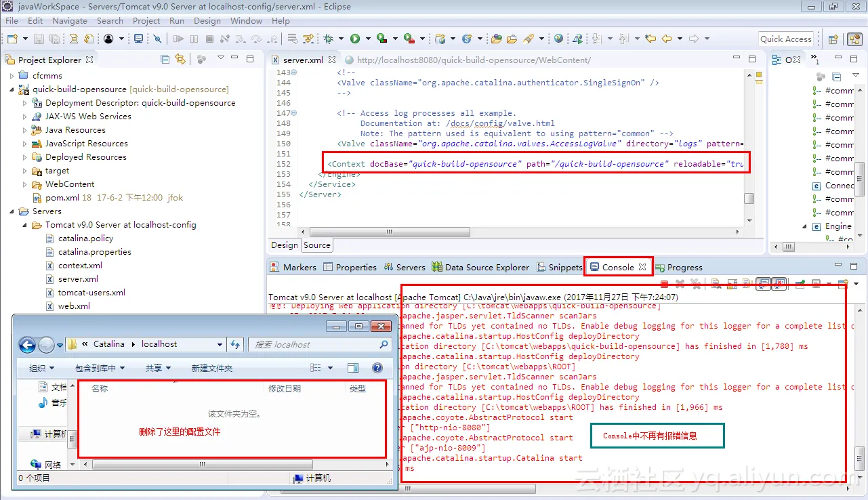Click the Run Last Tool coverage icon
Image resolution: width=868 pixels, height=500 pixels.
(383, 39)
